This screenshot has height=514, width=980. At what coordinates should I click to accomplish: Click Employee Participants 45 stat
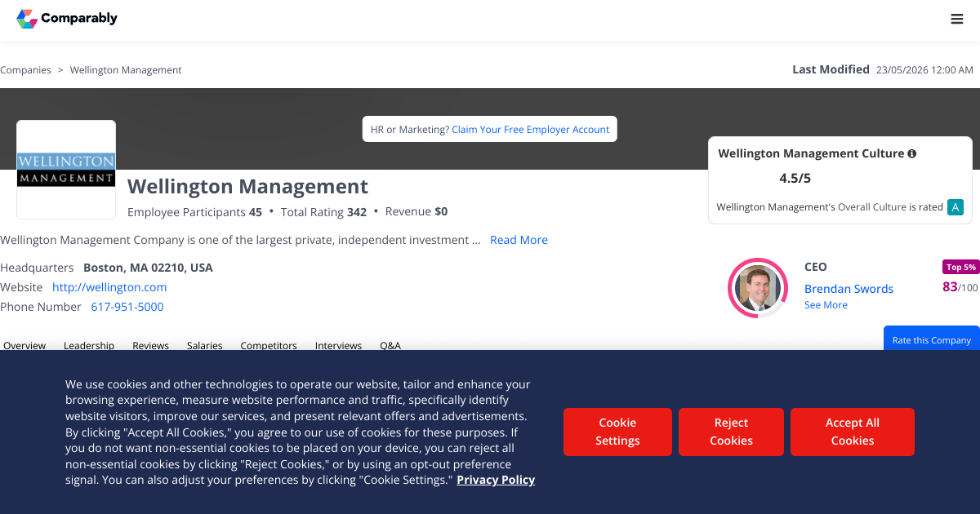pyautogui.click(x=194, y=212)
